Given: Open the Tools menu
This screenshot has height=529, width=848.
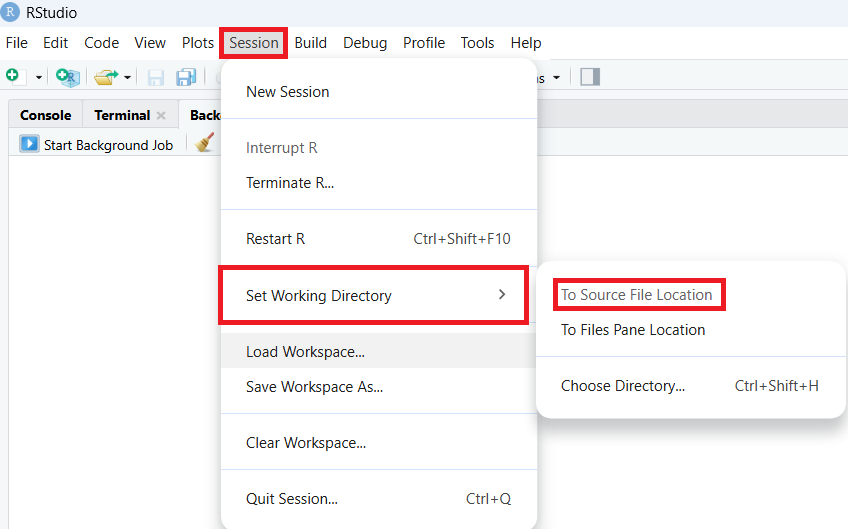Looking at the screenshot, I should (478, 43).
